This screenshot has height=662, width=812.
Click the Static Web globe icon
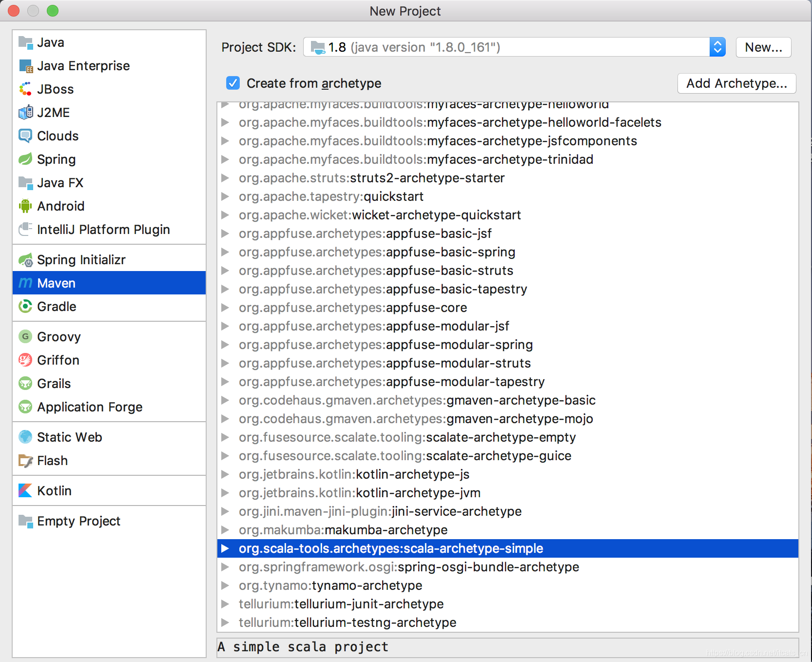pyautogui.click(x=25, y=437)
